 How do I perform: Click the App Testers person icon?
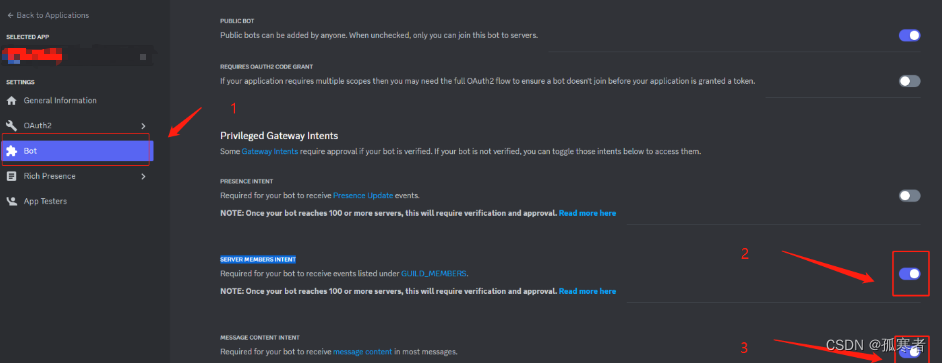(x=11, y=201)
